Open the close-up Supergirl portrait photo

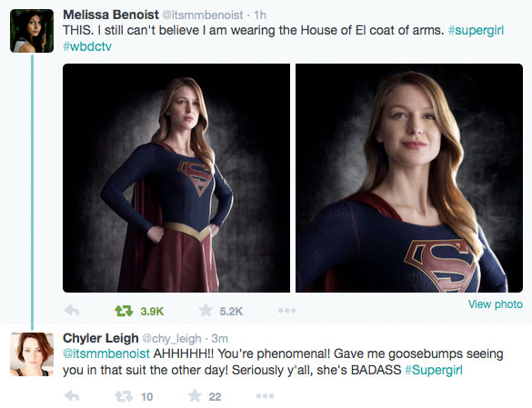(409, 178)
